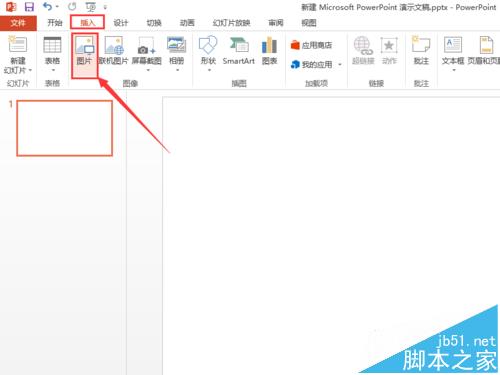This screenshot has width=500, height=375.
Task: Open the 幻灯片放映 (Slide Show) tab
Action: 232,23
